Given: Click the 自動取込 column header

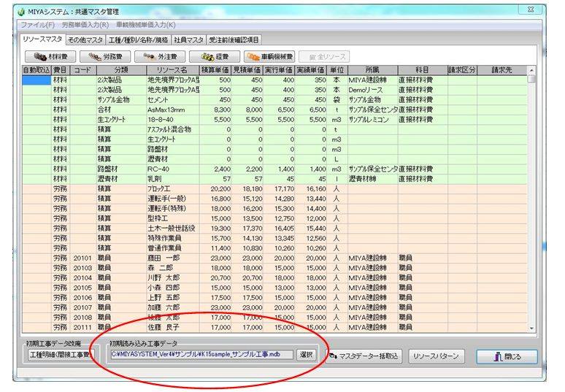Looking at the screenshot, I should click(36, 70).
